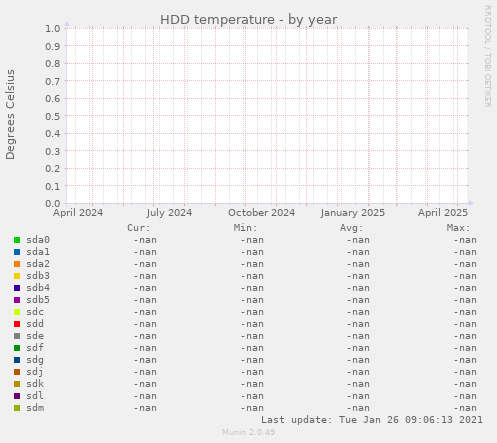Click the sdg navy legend swatch
This screenshot has height=443, width=497.
pos(17,360)
